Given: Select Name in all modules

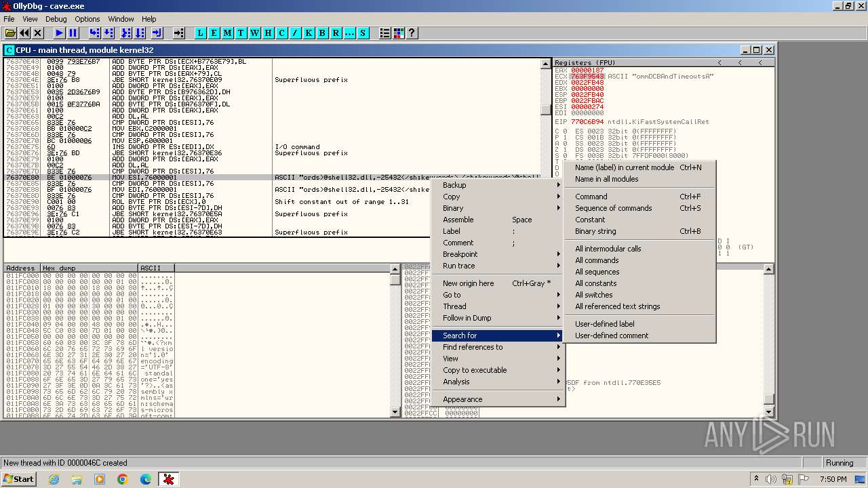Looking at the screenshot, I should 639,179.
